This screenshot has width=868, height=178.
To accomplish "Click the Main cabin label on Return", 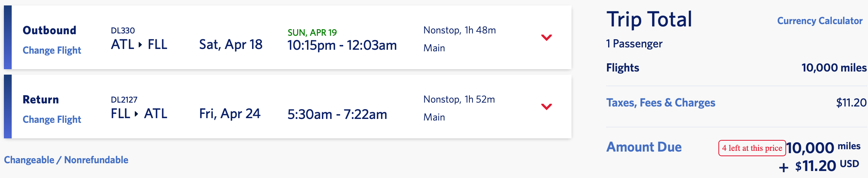I will tap(434, 117).
